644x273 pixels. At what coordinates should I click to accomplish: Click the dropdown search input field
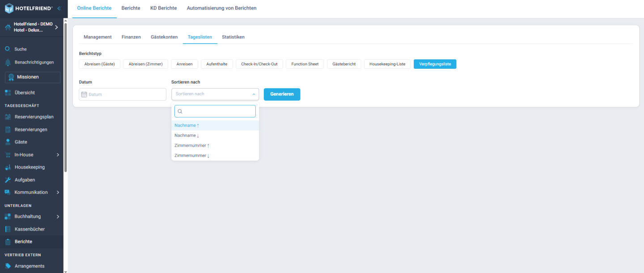(x=215, y=111)
